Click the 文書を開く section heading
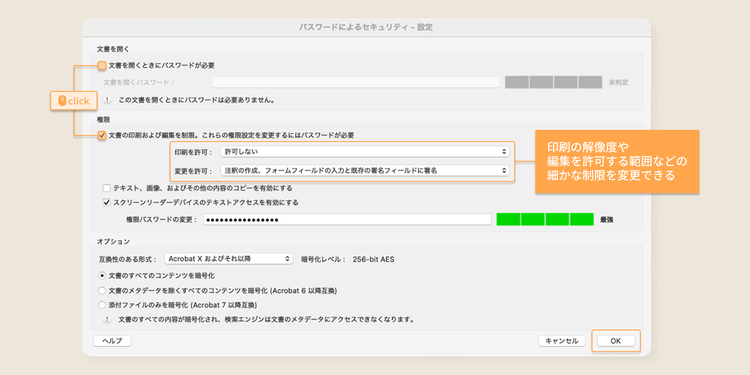 [x=113, y=49]
